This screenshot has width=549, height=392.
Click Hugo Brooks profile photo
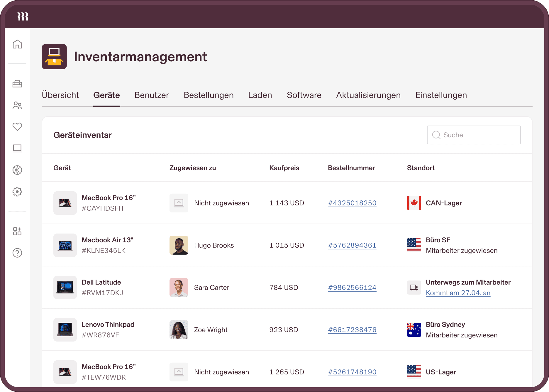tap(179, 245)
